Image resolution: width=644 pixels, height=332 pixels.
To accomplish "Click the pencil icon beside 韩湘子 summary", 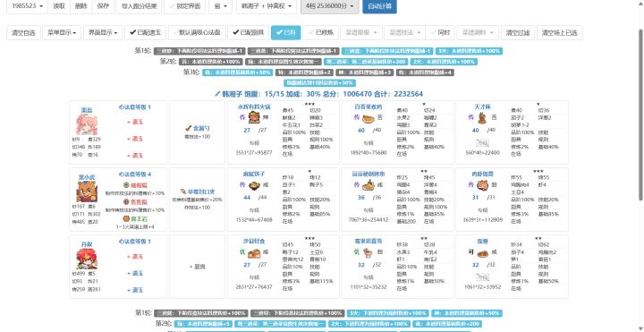I will (217, 94).
